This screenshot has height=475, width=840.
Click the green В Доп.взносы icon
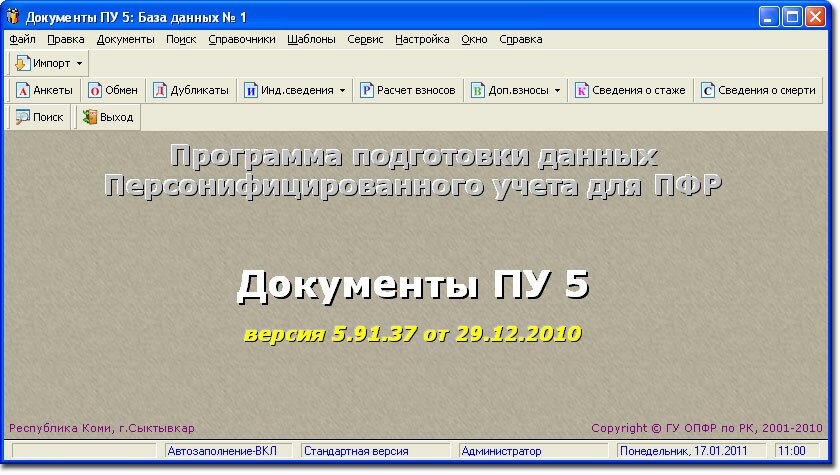(477, 90)
